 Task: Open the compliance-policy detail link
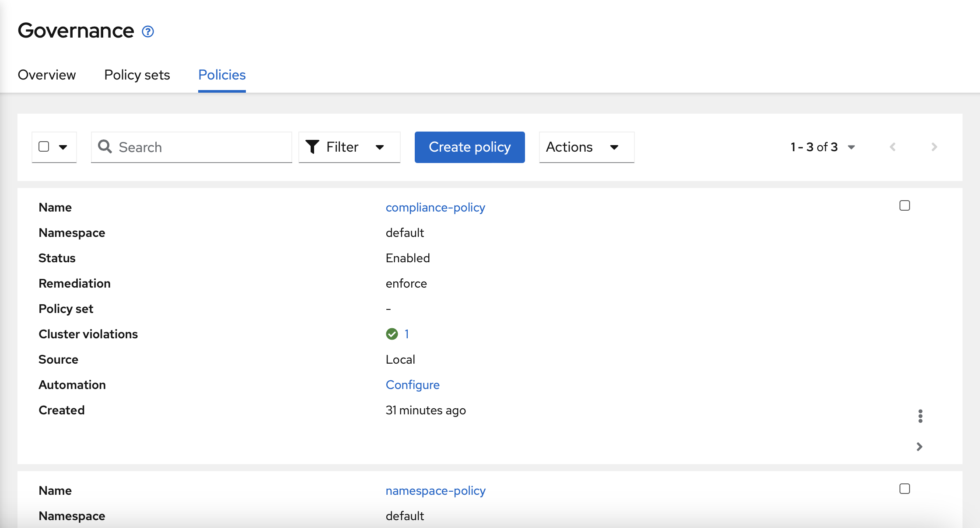[436, 208]
